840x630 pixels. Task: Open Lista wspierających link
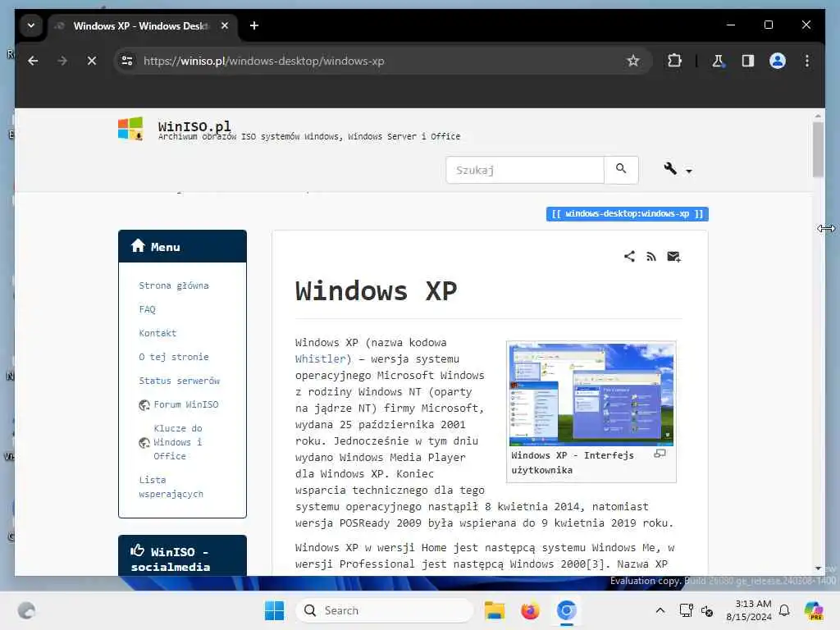(171, 487)
